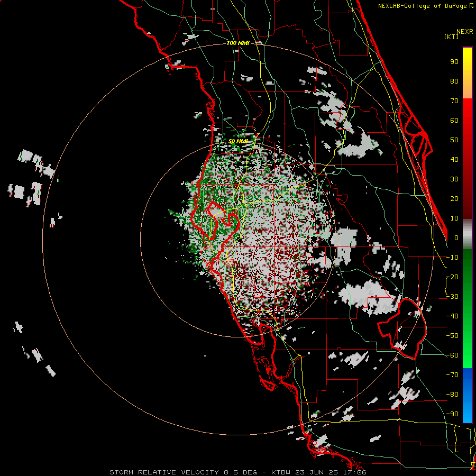Viewport: 476px width, 476px height.
Task: Click the "80" value on the velocity scale
Action: point(454,81)
